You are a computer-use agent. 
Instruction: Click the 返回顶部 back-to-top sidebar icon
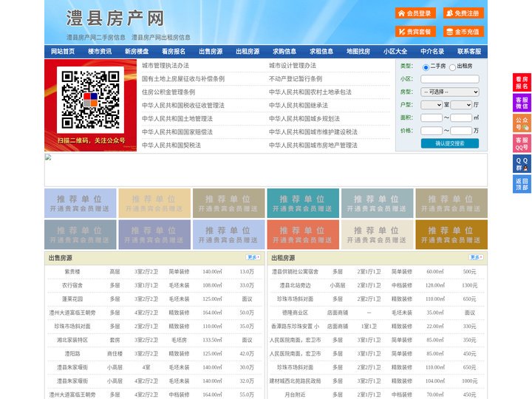tap(522, 184)
